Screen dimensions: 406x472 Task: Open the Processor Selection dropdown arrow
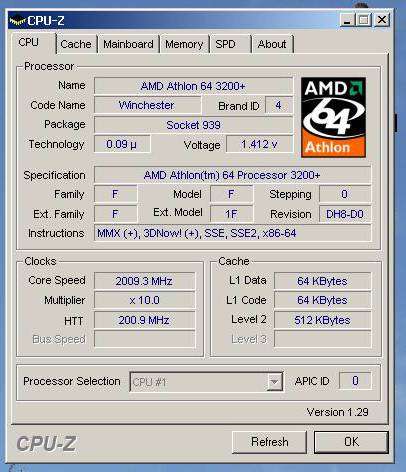point(274,381)
